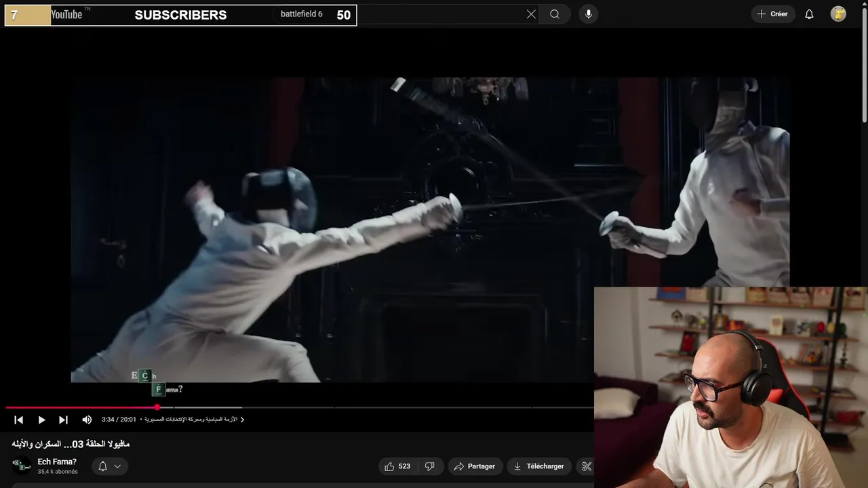Click the magnifier search button

(555, 14)
